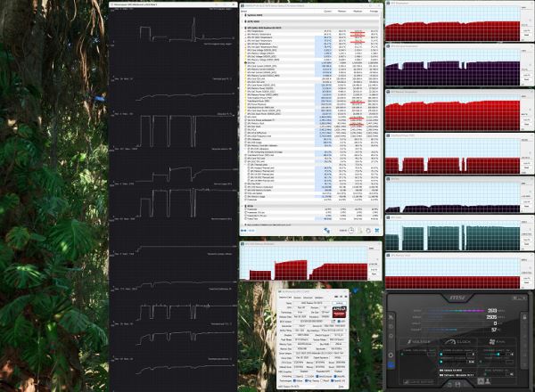Toggle the UEFI checkbox in GPU-Z
Image resolution: width=535 pixels, height=392 pixels.
tap(339, 321)
